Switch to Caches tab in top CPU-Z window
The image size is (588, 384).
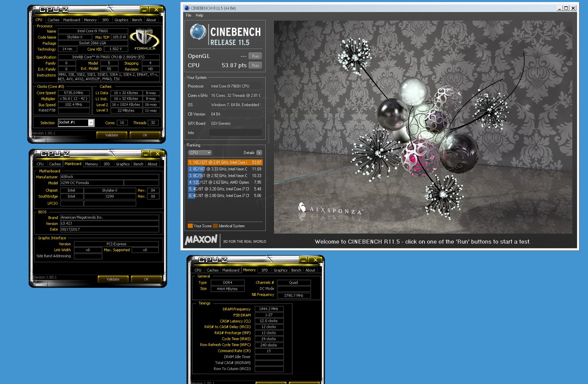click(53, 20)
